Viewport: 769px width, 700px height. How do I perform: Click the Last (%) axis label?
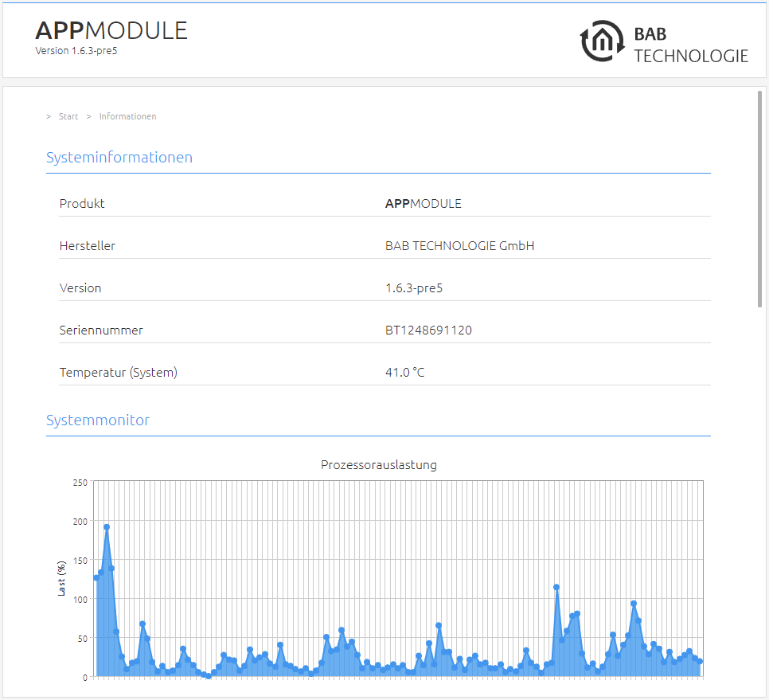click(61, 579)
